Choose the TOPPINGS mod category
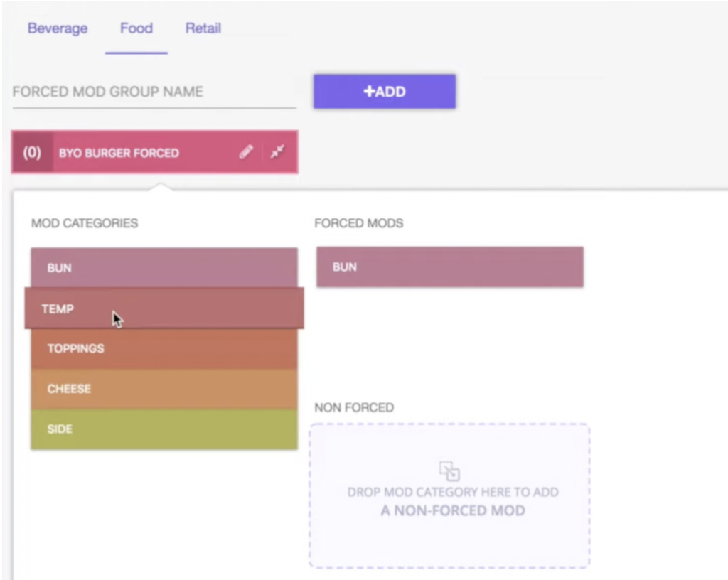The image size is (728, 580). click(164, 348)
